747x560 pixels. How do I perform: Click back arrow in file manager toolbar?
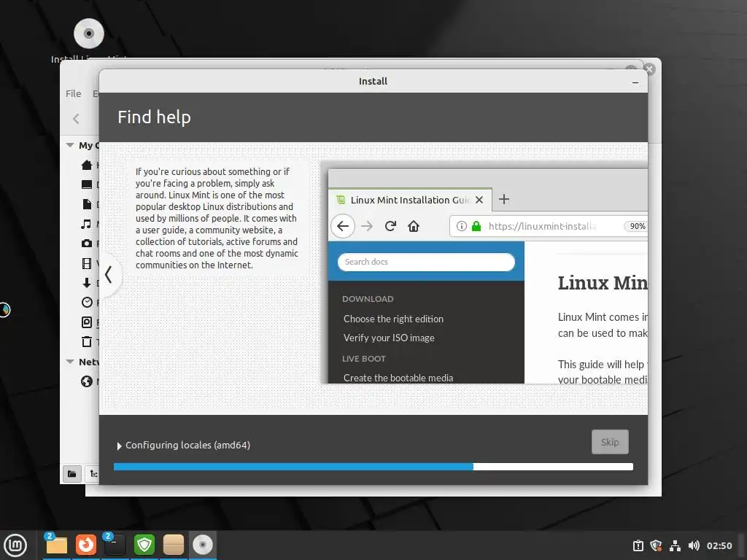point(76,119)
